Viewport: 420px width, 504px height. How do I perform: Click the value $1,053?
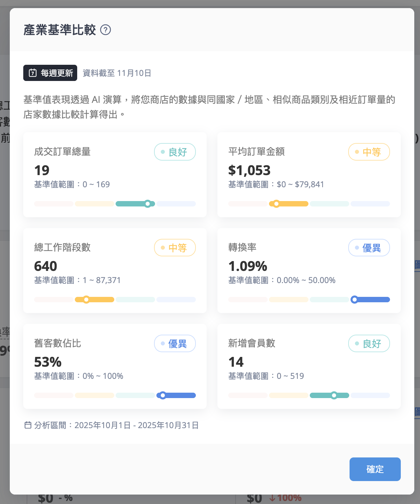click(249, 170)
